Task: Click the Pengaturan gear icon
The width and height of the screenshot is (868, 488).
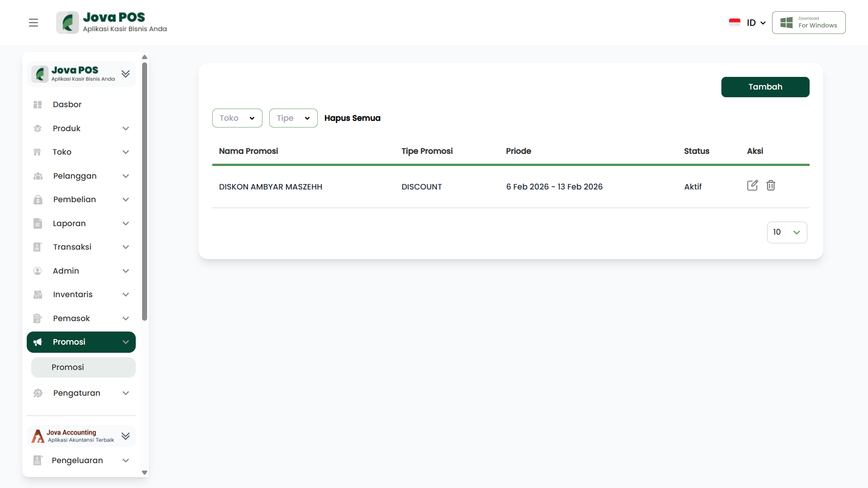Action: pyautogui.click(x=38, y=393)
